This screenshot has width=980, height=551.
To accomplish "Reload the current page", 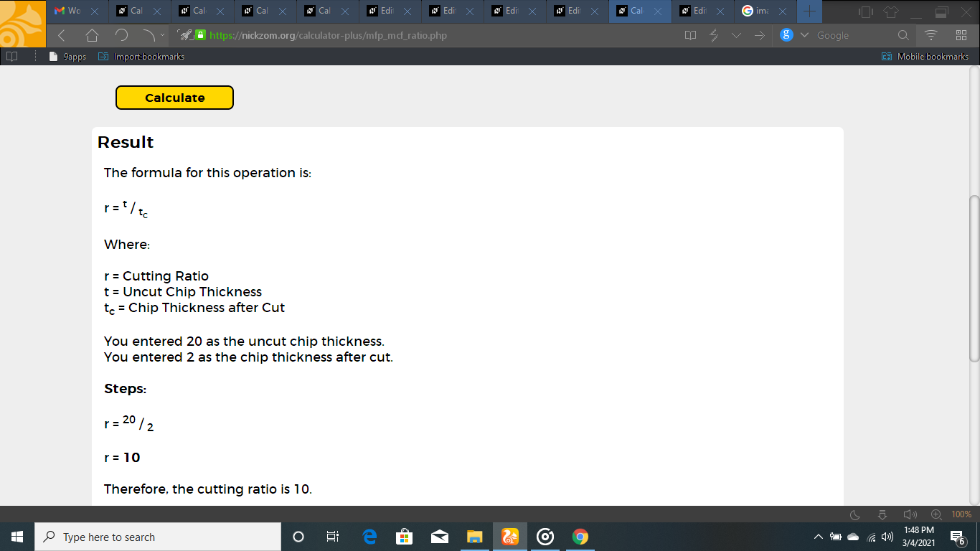I will [x=121, y=35].
